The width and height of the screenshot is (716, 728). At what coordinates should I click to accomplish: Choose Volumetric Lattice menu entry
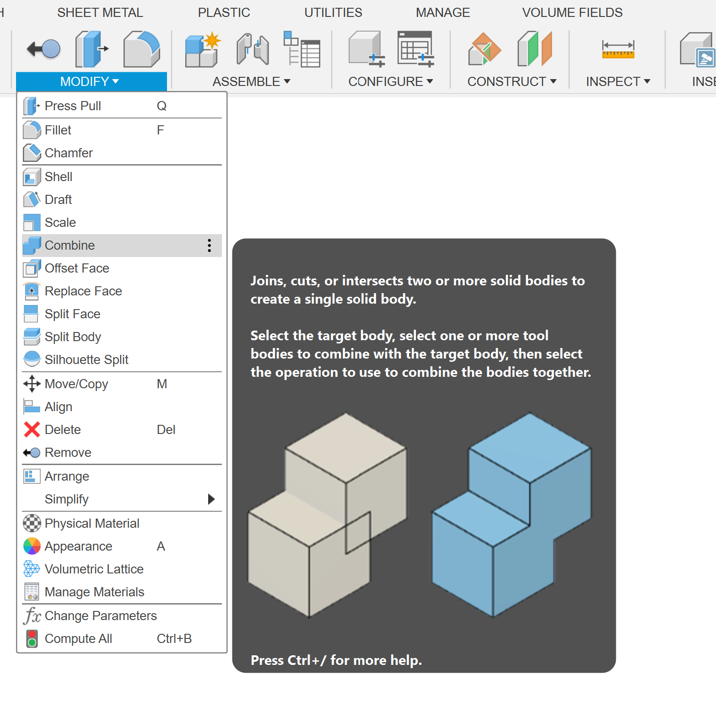(x=122, y=569)
